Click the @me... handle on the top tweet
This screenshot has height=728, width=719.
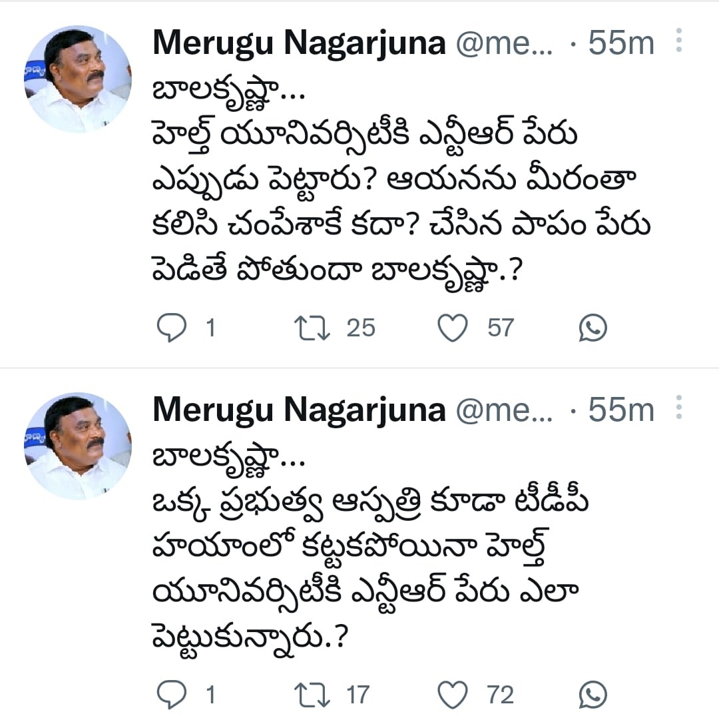503,44
